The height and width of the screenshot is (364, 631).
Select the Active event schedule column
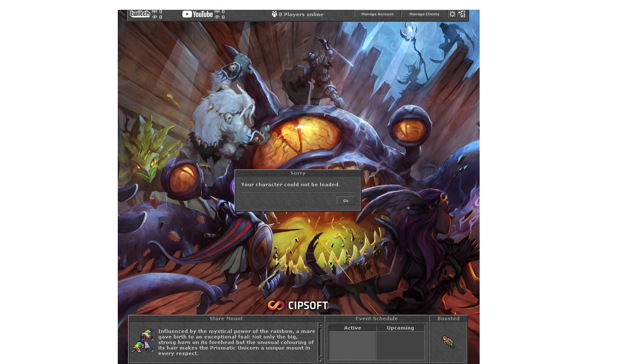point(352,328)
